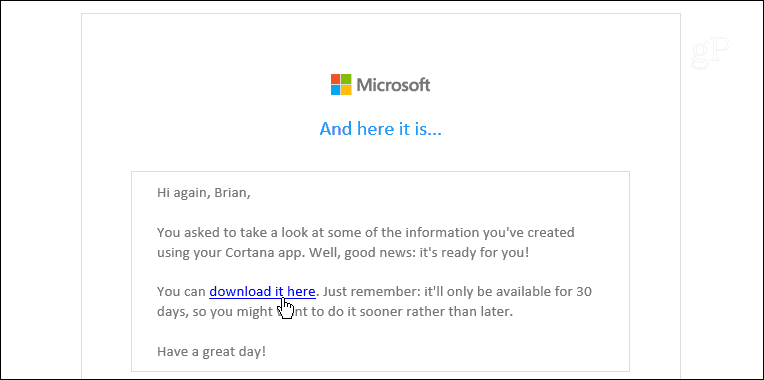Viewport: 764px width, 380px height.
Task: Click the 'download it here' link
Action: coord(263,291)
